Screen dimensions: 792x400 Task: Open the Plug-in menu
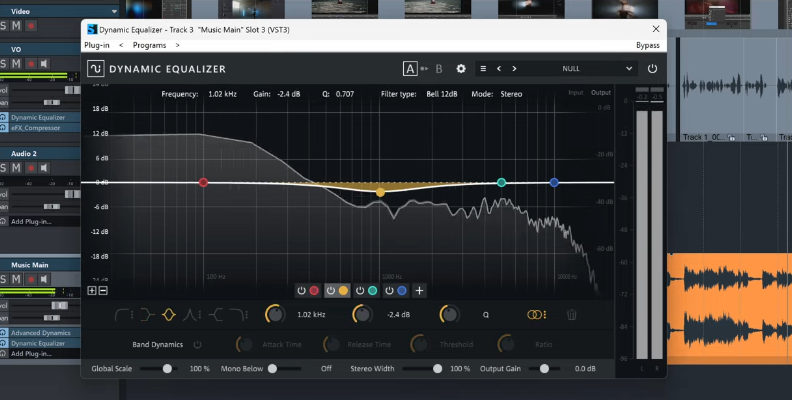pos(97,45)
